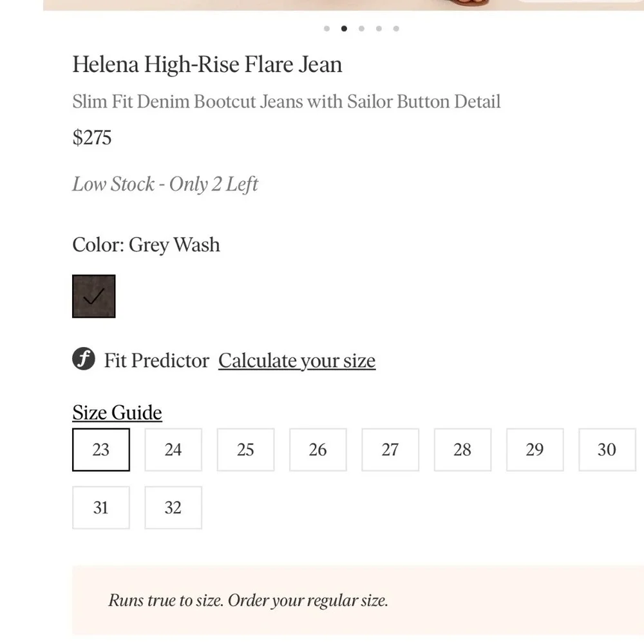Viewport: 644px width, 644px height.
Task: Select size 26
Action: (317, 450)
